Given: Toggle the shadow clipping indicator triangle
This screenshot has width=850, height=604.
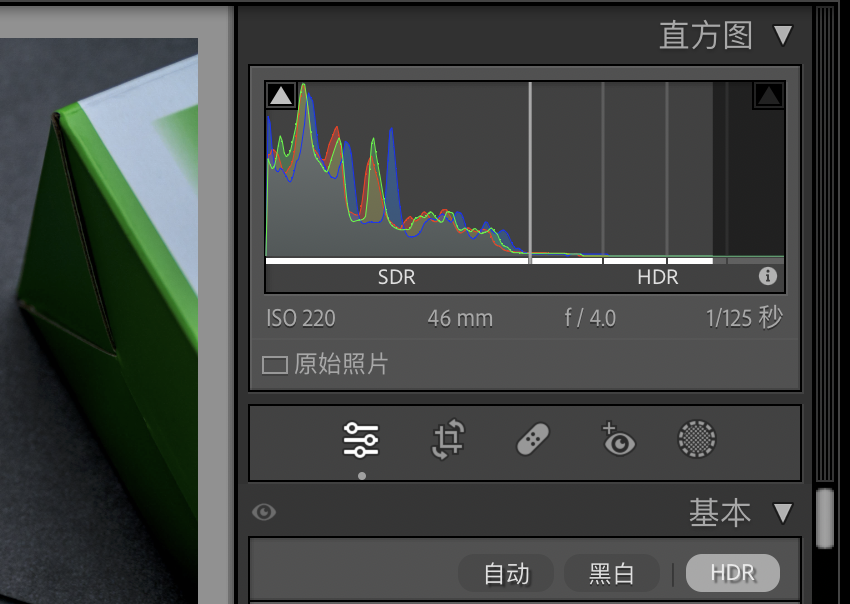Looking at the screenshot, I should pyautogui.click(x=281, y=95).
